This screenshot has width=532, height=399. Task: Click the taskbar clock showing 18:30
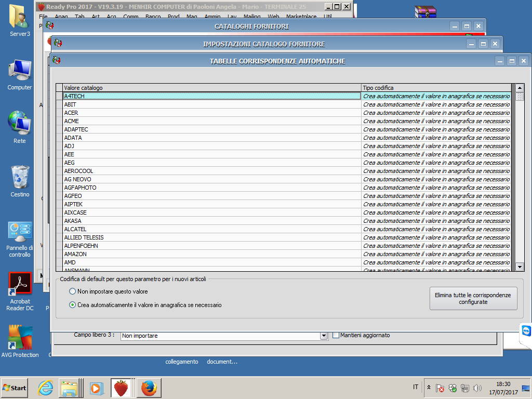pyautogui.click(x=503, y=388)
